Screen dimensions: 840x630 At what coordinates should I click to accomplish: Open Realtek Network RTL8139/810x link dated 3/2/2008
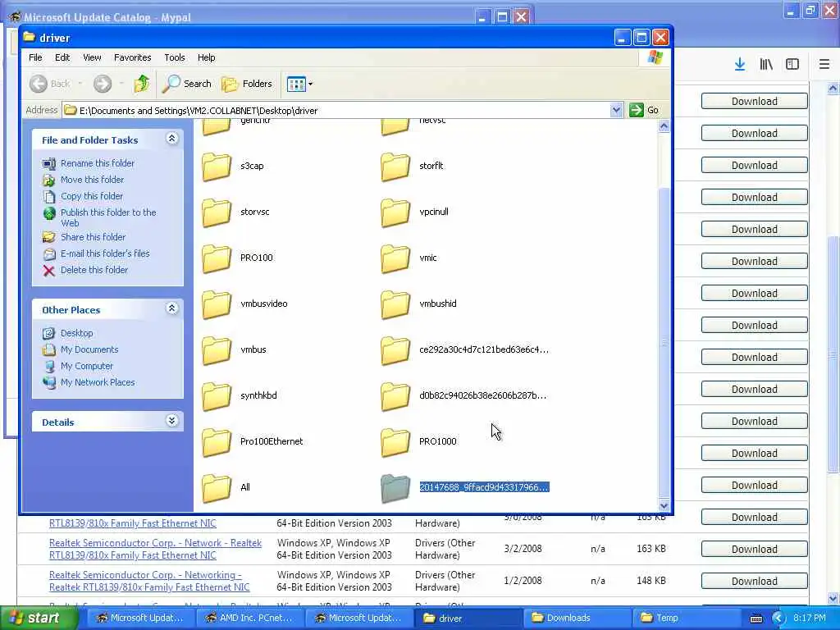(155, 549)
